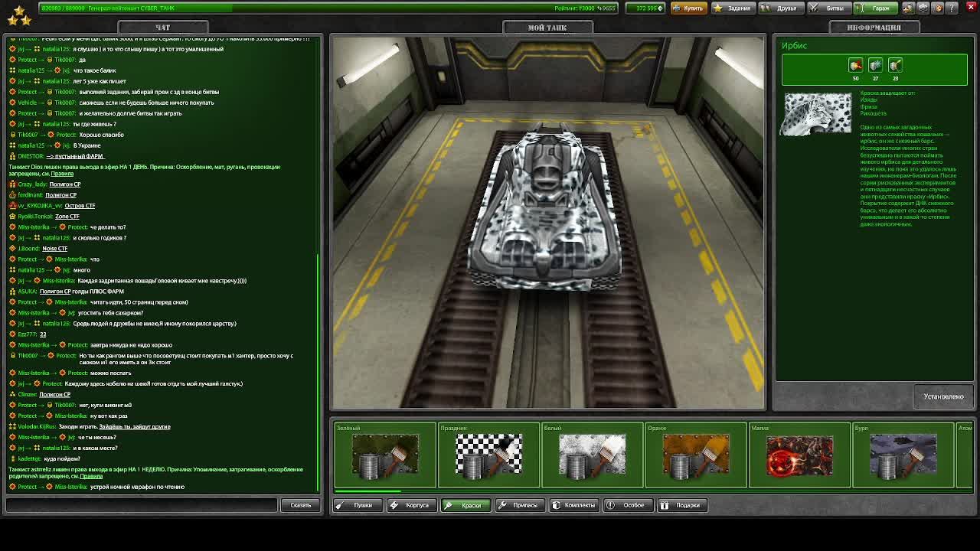The height and width of the screenshot is (551, 980).
Task: Focus the chat message input field
Action: tap(141, 505)
